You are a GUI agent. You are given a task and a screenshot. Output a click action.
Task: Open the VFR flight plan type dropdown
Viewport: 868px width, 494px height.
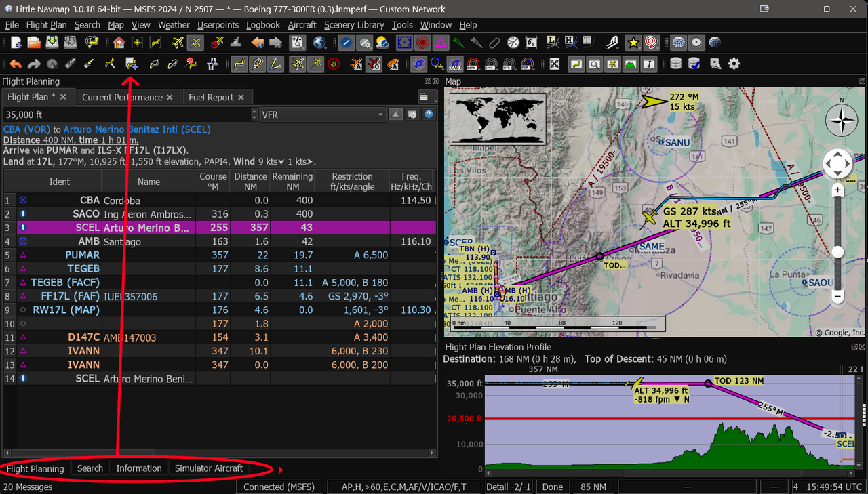(x=323, y=115)
